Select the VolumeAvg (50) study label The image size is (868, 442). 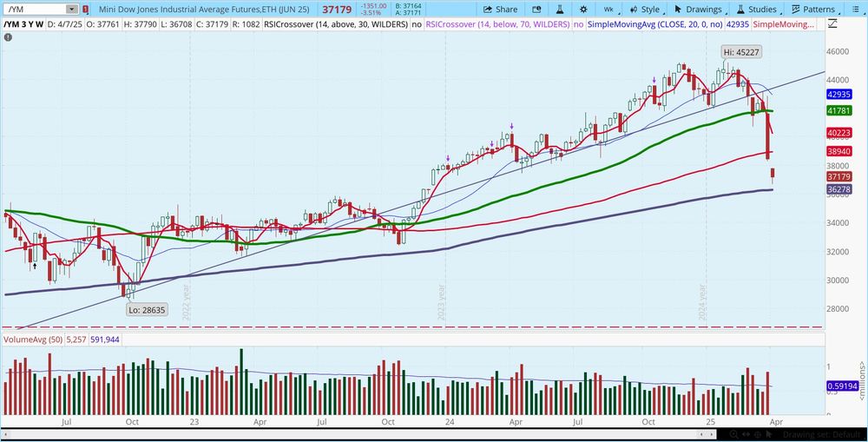33,340
